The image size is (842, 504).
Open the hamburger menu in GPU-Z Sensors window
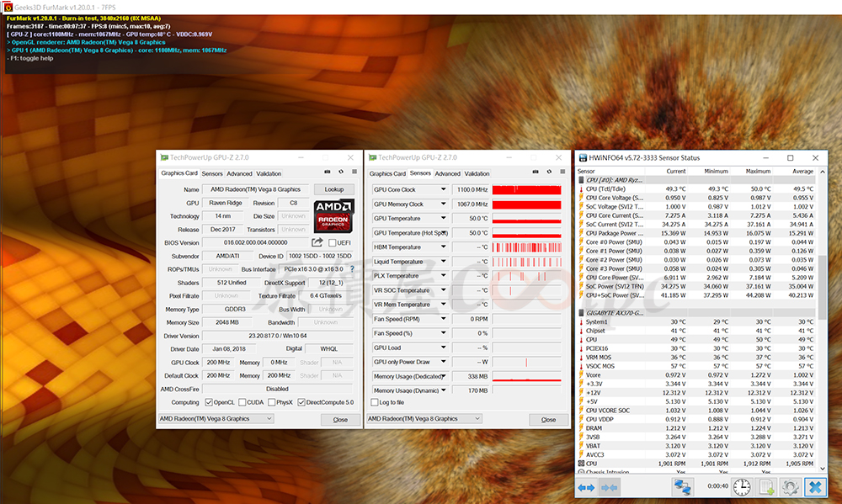click(562, 172)
